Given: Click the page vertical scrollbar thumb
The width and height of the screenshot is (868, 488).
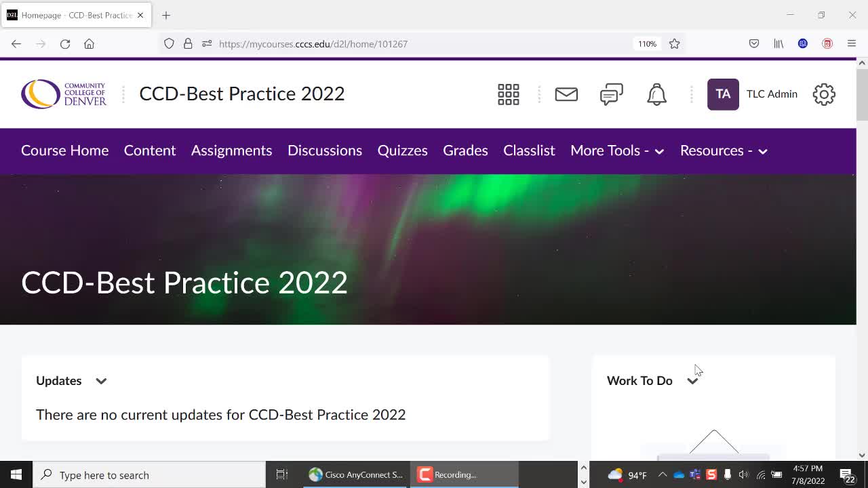Looking at the screenshot, I should [x=862, y=95].
